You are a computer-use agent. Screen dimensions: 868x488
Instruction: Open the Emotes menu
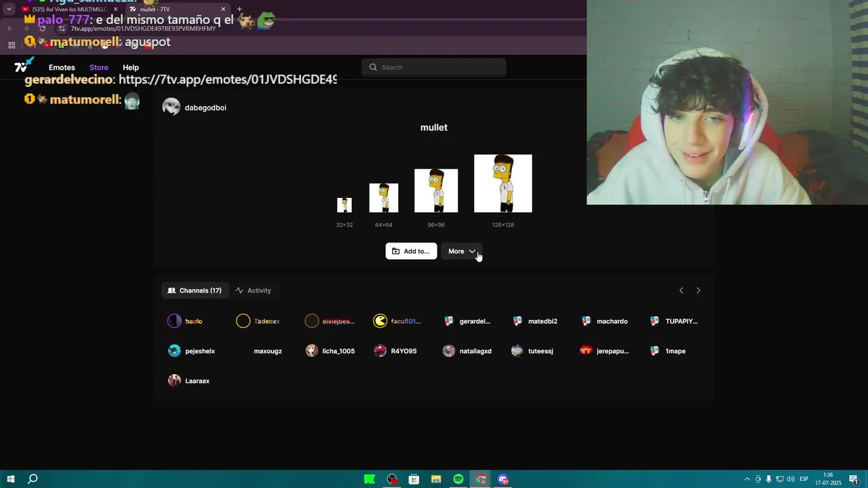pos(62,68)
